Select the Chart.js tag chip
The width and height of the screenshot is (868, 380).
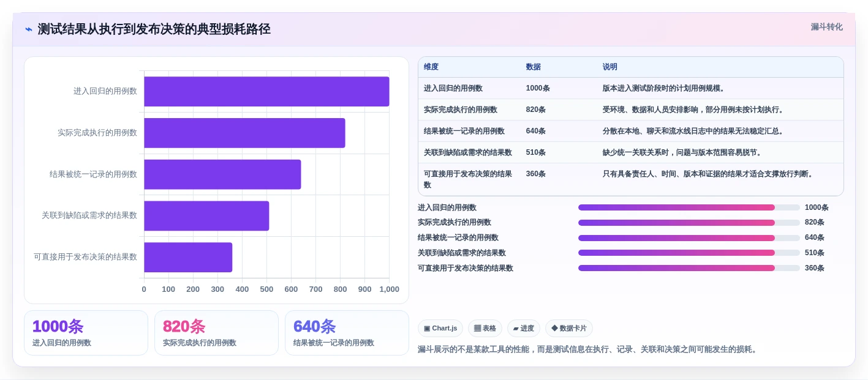[440, 329]
